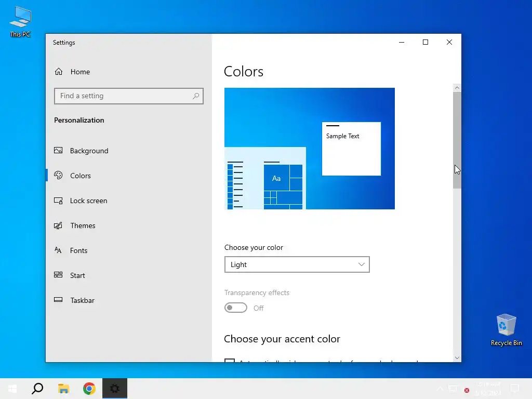Open the notification center icon
532x399 pixels.
pos(515,389)
